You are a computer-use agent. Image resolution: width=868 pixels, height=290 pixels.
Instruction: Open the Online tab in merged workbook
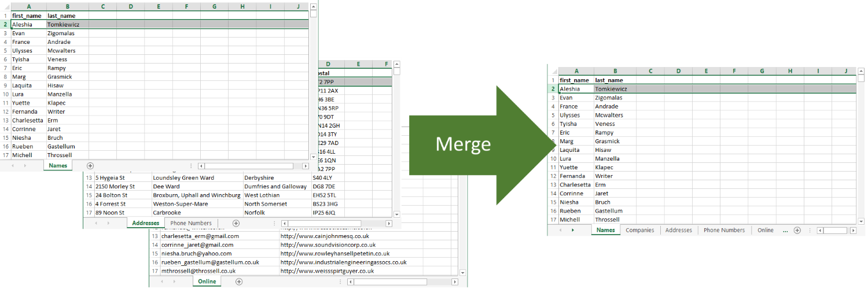pos(765,230)
